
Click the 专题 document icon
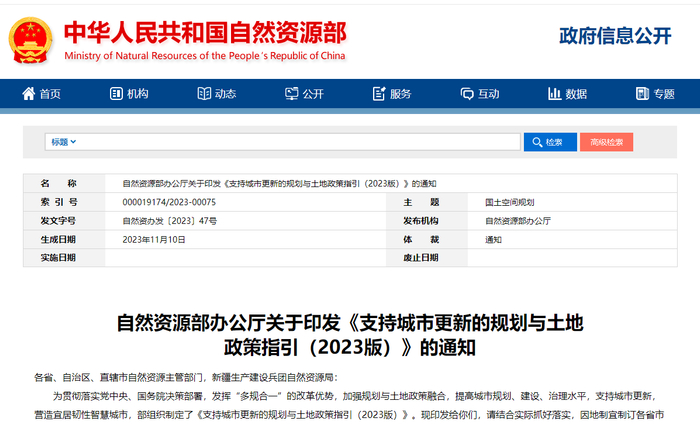coord(642,94)
